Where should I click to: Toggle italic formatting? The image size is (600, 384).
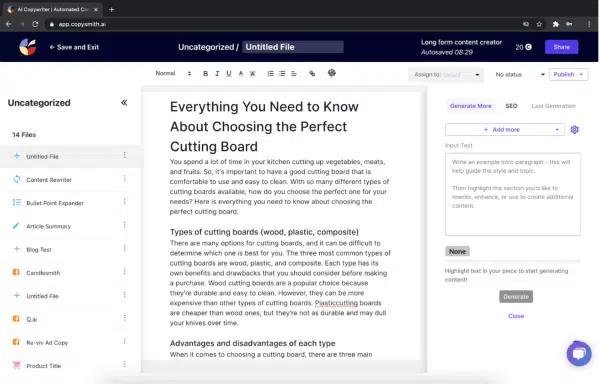(217, 73)
